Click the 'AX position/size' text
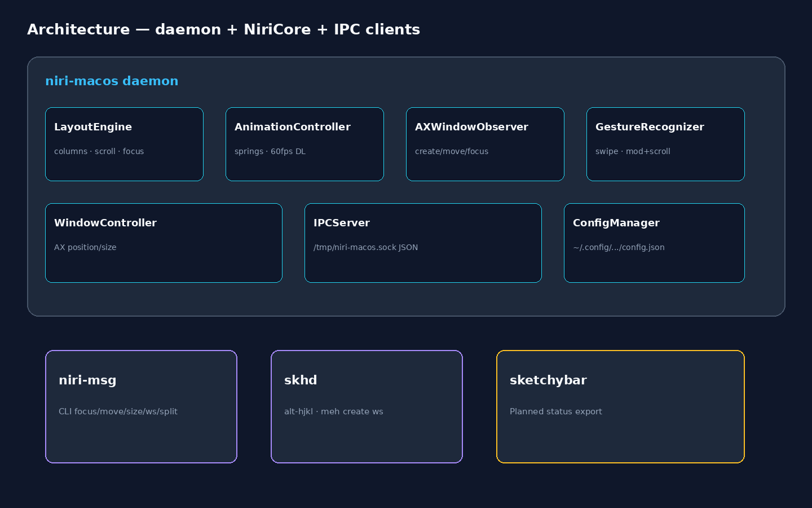812x508 pixels. pos(85,247)
